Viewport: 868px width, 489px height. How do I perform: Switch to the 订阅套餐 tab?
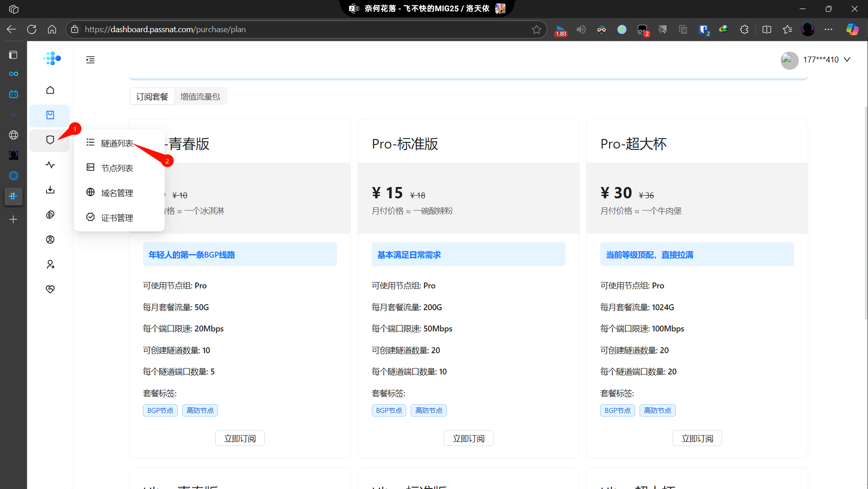coord(152,96)
